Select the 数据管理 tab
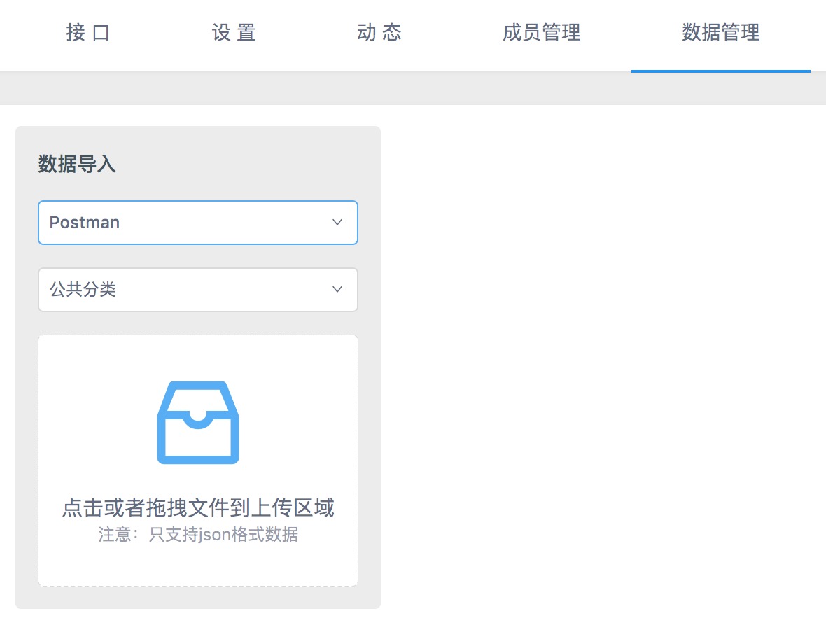This screenshot has height=644, width=826. click(x=720, y=33)
